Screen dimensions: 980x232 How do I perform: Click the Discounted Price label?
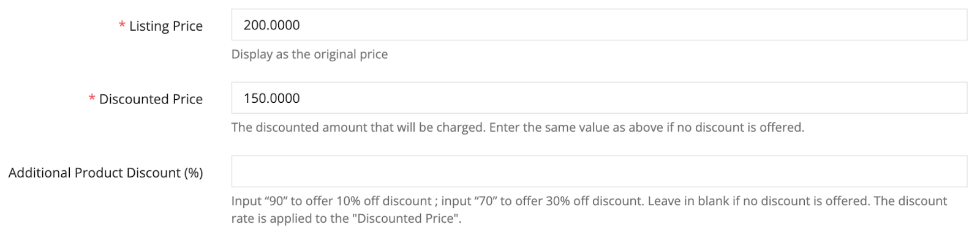(151, 99)
